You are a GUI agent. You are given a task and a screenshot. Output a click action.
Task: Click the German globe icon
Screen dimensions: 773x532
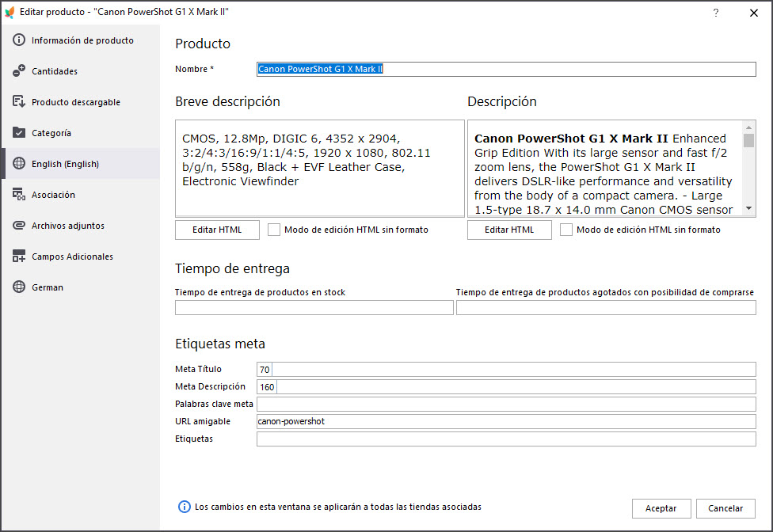coord(19,287)
